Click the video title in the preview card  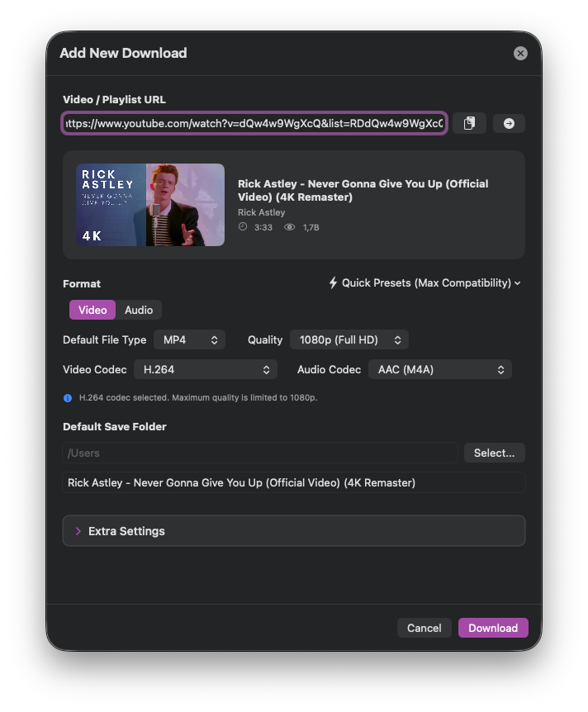click(x=363, y=190)
